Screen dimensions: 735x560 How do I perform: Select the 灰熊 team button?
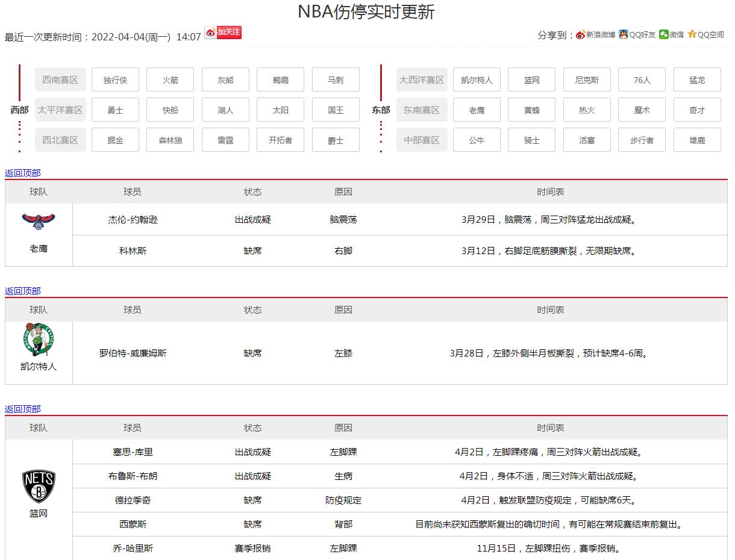pos(225,79)
